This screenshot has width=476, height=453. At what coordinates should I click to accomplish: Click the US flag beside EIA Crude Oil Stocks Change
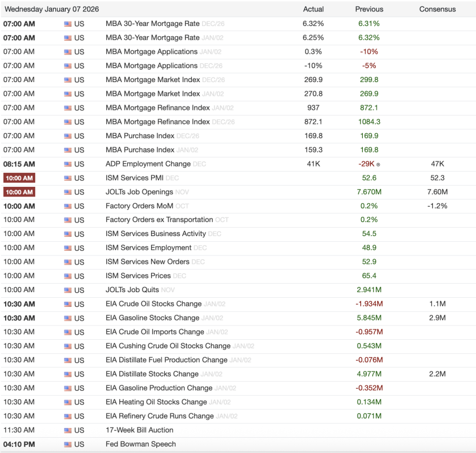pos(68,305)
